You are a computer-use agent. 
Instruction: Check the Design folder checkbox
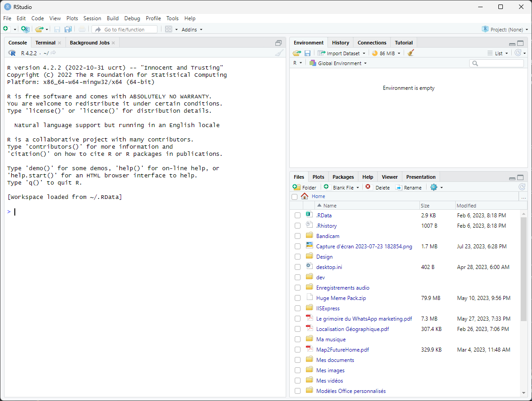pos(297,257)
